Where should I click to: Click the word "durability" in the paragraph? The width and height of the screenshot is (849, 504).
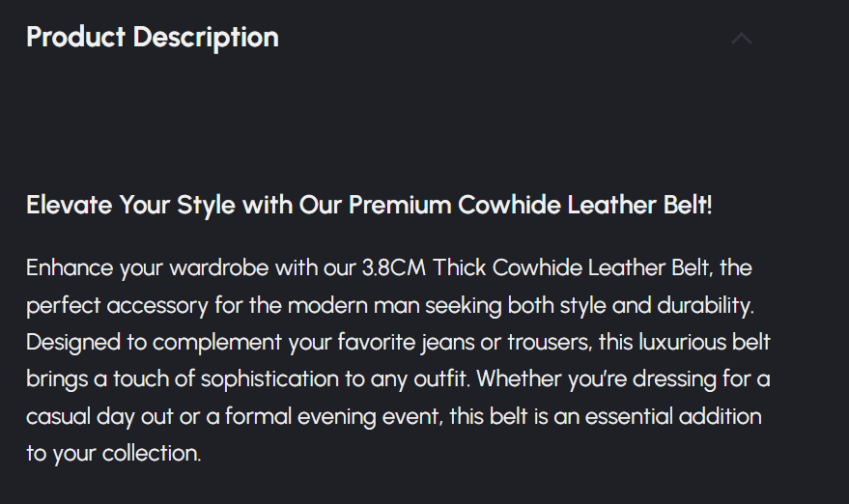point(702,306)
